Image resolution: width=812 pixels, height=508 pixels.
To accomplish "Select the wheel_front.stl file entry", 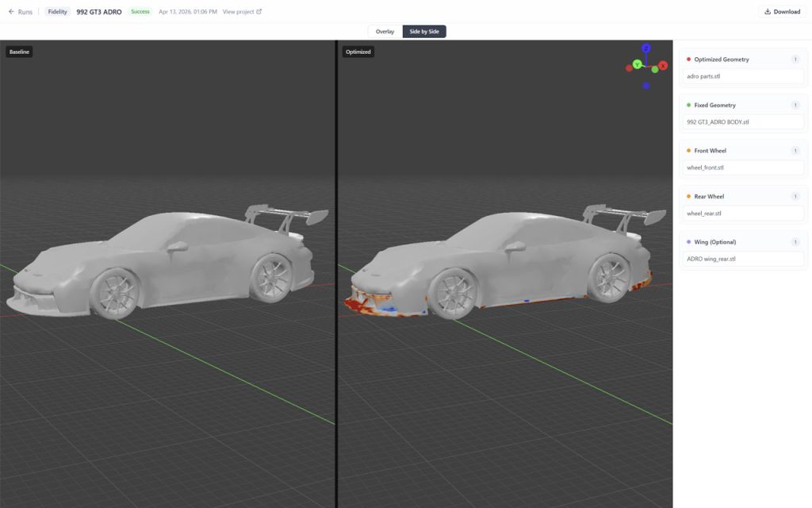I will point(743,167).
